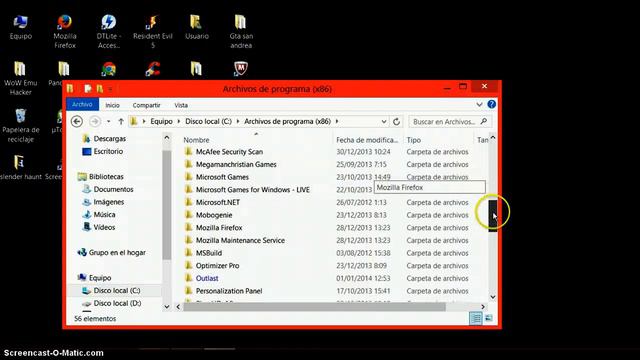Viewport: 640px width, 360px height.
Task: Open the slender haunt desktop folder
Action: [x=20, y=167]
